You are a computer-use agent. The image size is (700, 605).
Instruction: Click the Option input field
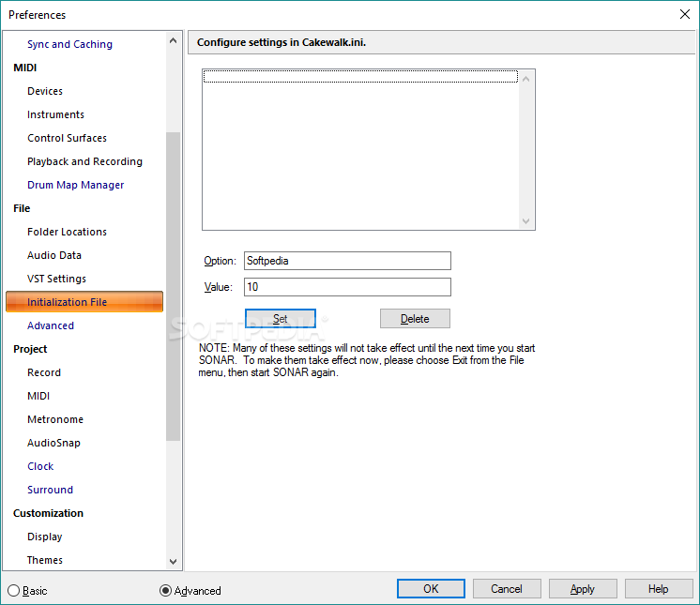tap(347, 261)
